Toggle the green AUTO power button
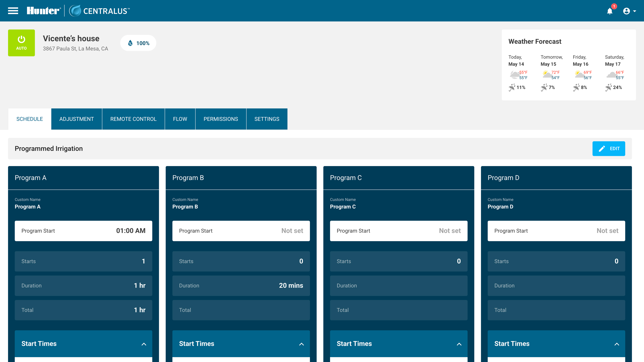 tap(21, 43)
